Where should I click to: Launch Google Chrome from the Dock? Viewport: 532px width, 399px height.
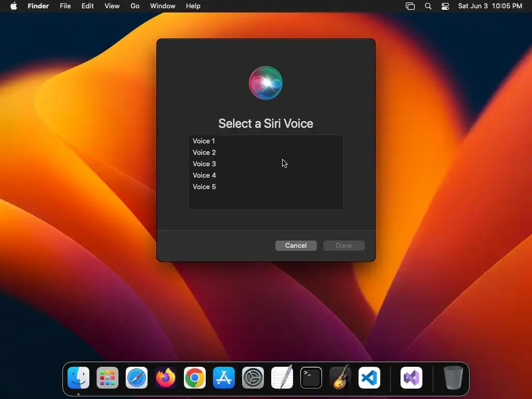195,378
